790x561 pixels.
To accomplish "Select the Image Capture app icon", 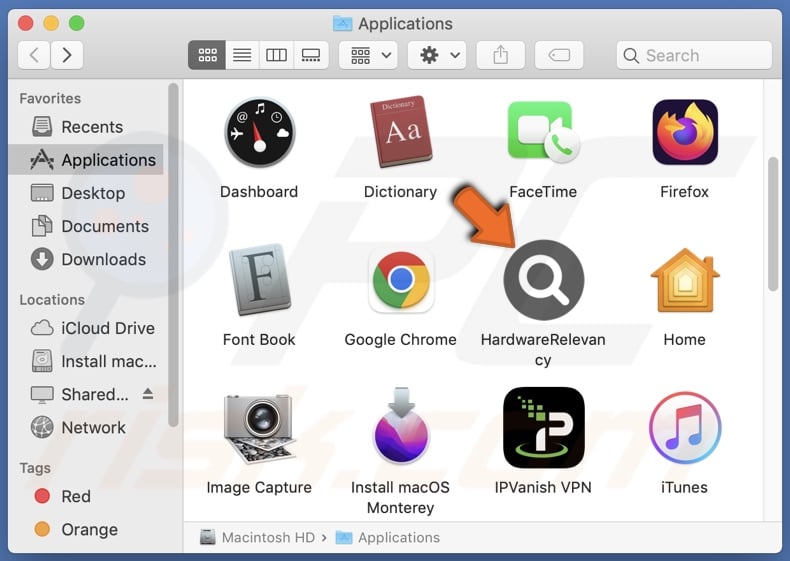I will (x=259, y=428).
